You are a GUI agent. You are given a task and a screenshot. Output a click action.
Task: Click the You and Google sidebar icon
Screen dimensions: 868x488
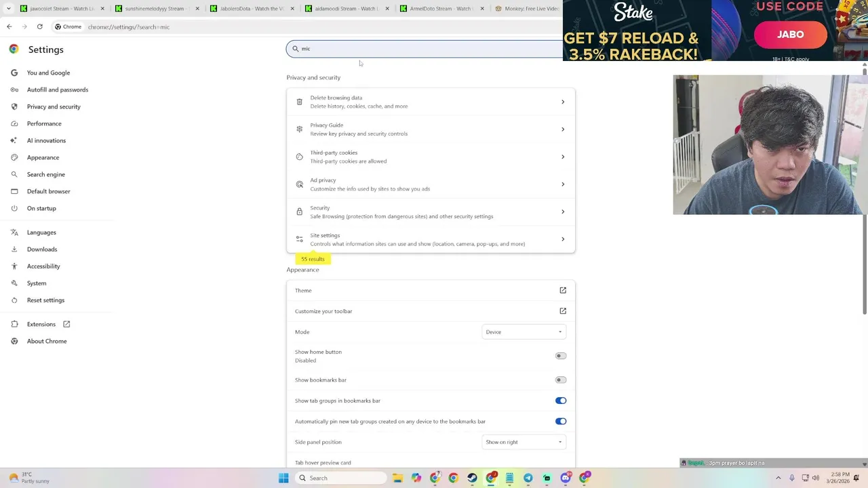coord(14,73)
